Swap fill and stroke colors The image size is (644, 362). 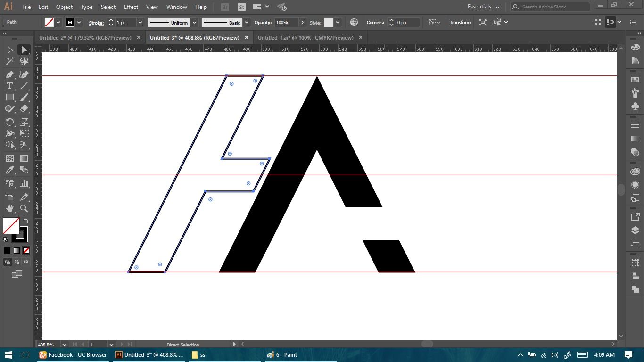(x=26, y=221)
